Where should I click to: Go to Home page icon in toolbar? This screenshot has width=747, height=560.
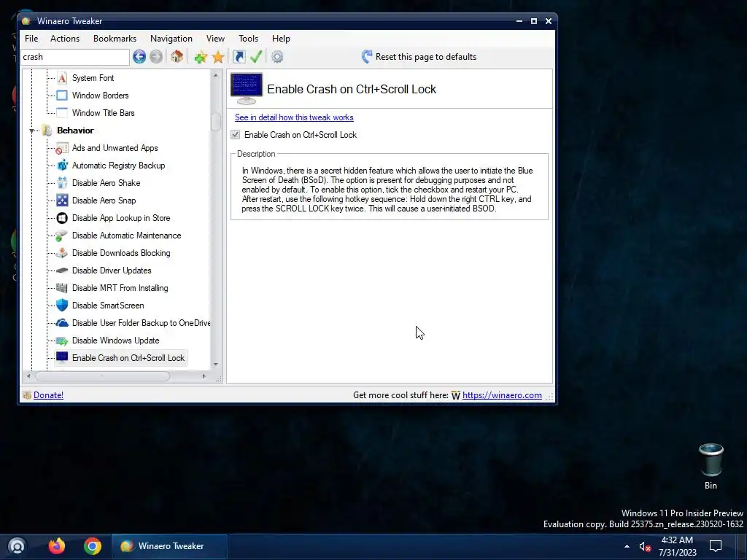[177, 57]
